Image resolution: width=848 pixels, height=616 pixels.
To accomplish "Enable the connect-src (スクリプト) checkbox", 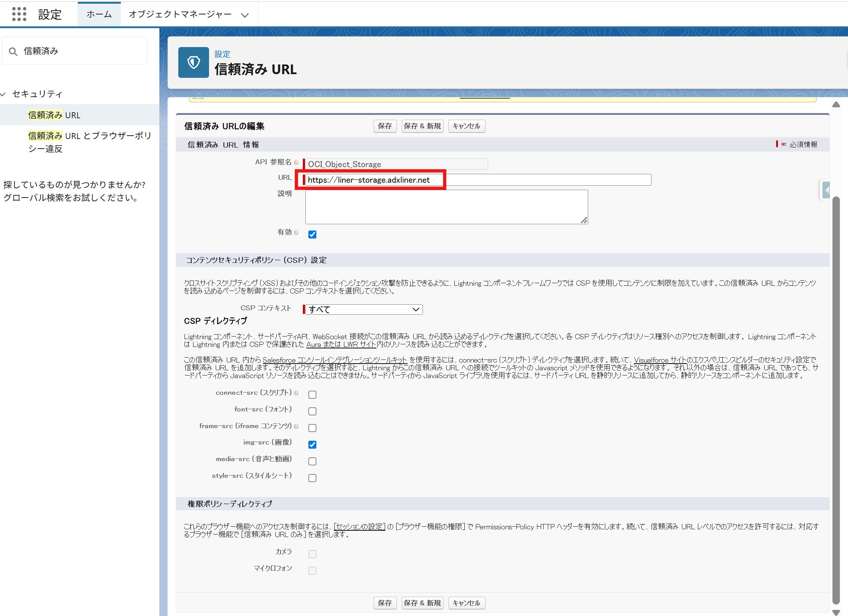I will (x=312, y=395).
